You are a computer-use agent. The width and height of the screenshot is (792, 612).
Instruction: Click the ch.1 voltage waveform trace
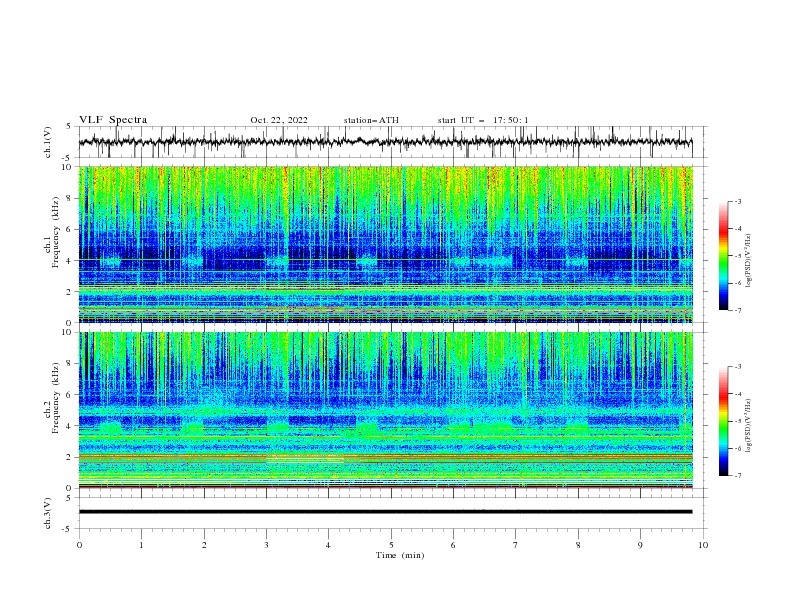pyautogui.click(x=385, y=142)
